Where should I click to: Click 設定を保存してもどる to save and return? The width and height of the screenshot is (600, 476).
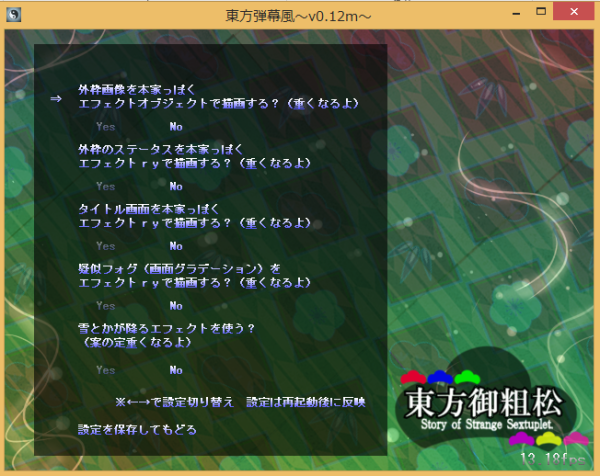137,430
